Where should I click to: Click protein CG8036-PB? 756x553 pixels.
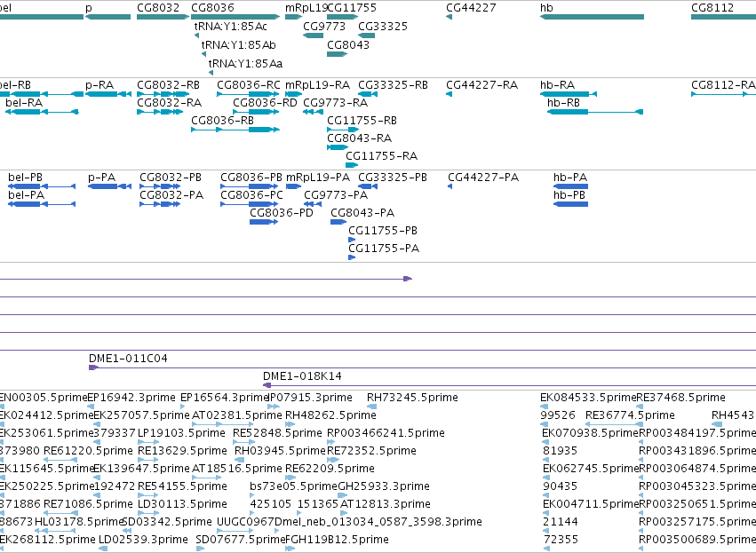point(250,186)
